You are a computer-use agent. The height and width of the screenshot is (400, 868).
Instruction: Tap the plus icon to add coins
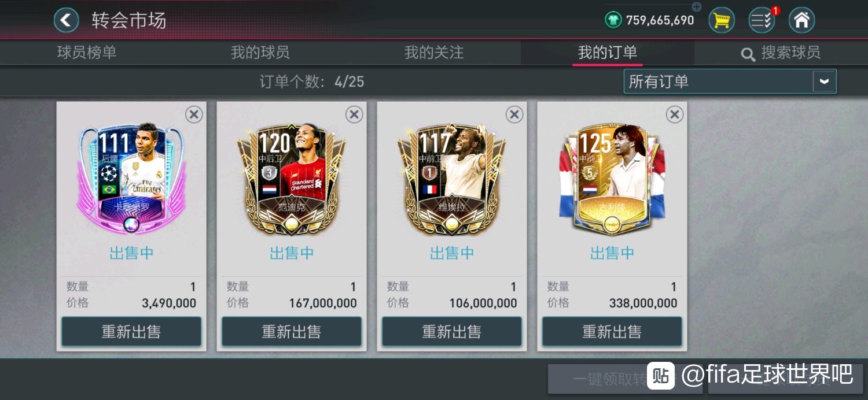point(697,7)
